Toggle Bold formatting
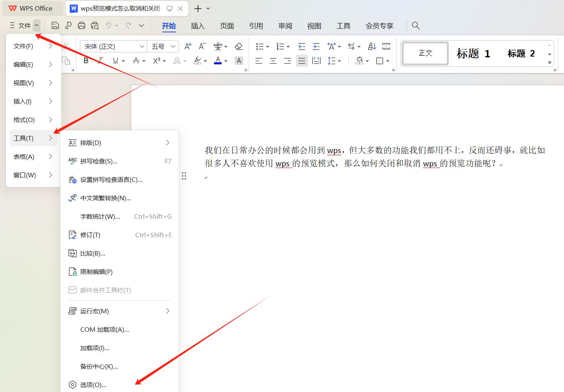 pyautogui.click(x=86, y=61)
